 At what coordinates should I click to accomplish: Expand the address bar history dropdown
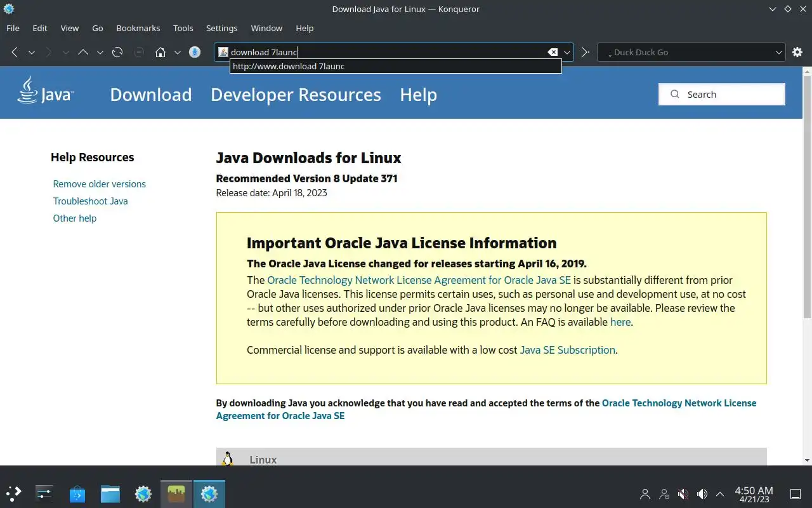click(567, 52)
